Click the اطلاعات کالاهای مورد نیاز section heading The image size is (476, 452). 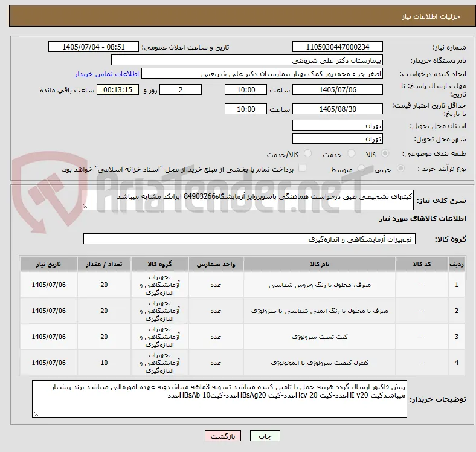pos(422,219)
